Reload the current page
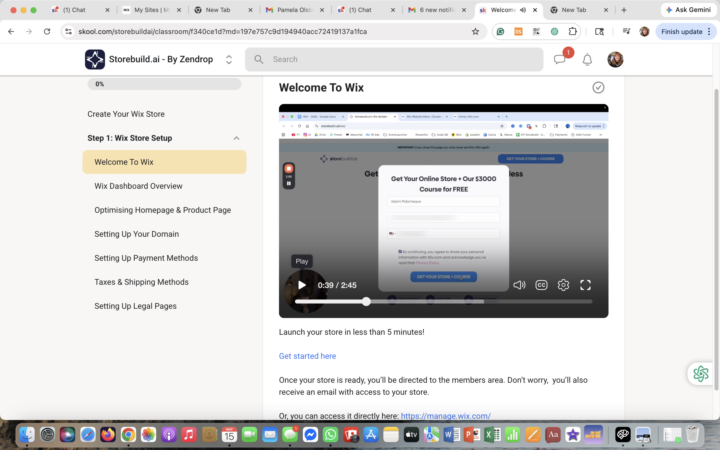Image resolution: width=720 pixels, height=450 pixels. point(47,31)
